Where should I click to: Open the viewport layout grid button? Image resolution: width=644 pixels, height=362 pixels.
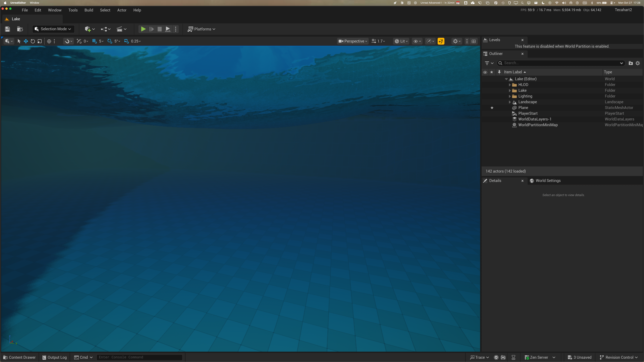474,41
